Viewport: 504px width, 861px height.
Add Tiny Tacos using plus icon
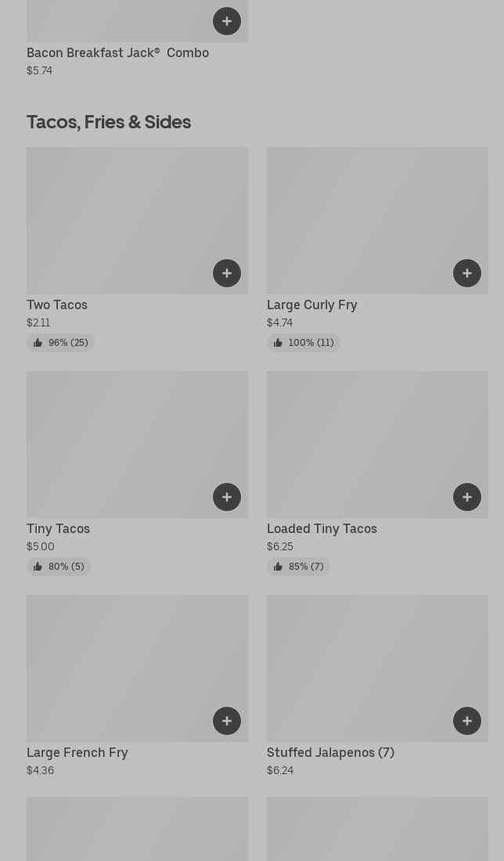coord(227,497)
